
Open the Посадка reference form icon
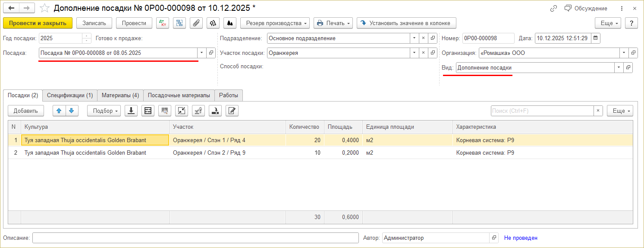pos(211,53)
